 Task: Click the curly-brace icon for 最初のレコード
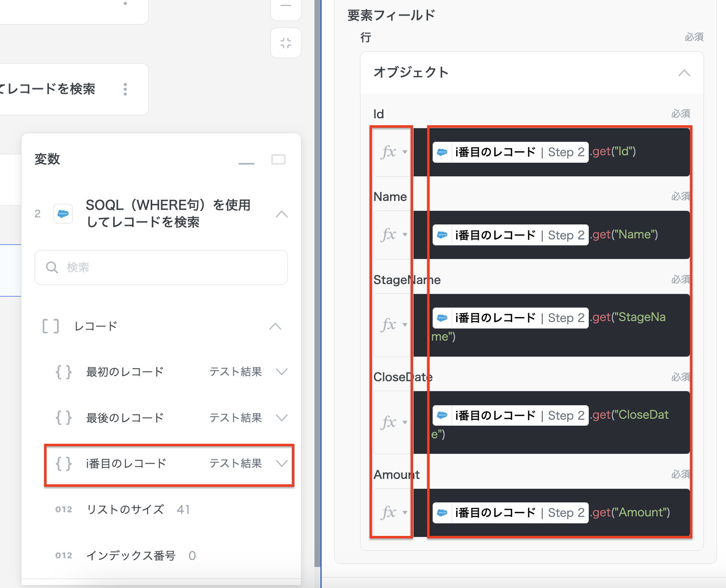64,372
